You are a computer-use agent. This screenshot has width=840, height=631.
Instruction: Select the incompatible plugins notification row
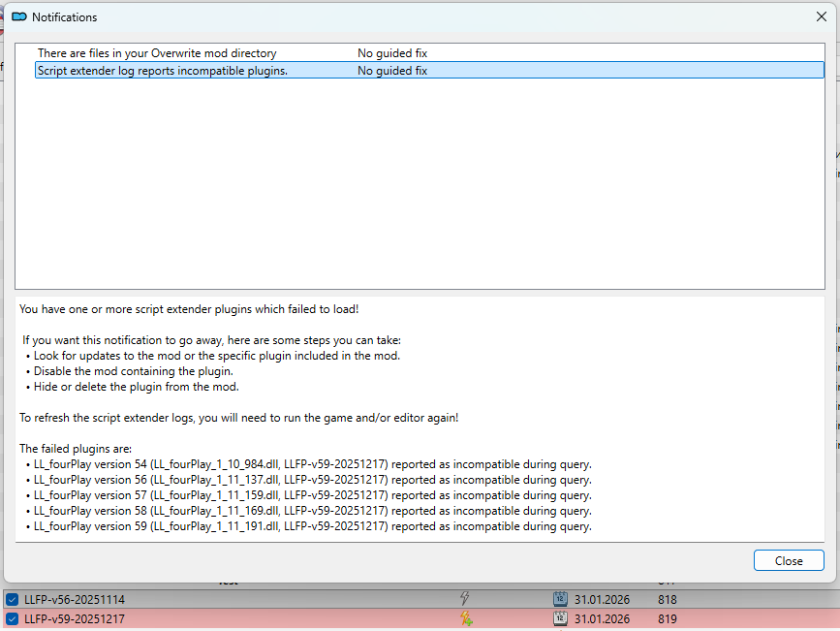429,70
